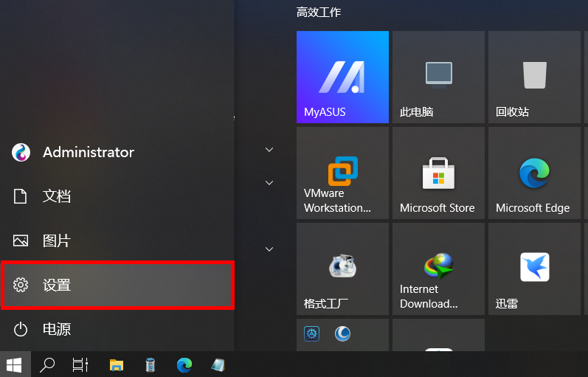The width and height of the screenshot is (588, 377).
Task: Click the Windows Start button on taskbar
Action: pos(14,364)
